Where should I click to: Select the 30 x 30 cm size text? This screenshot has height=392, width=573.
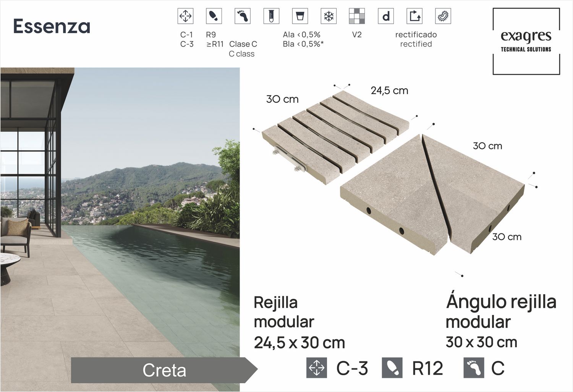pyautogui.click(x=482, y=342)
